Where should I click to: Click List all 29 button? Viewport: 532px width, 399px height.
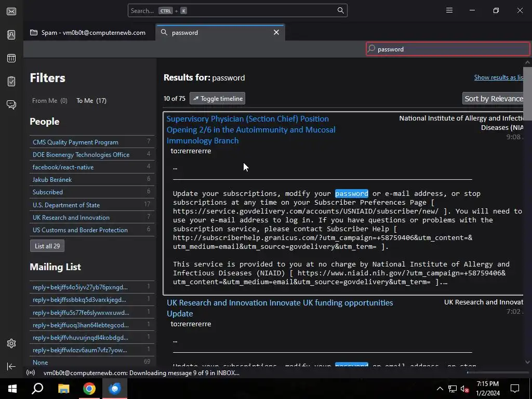point(47,246)
